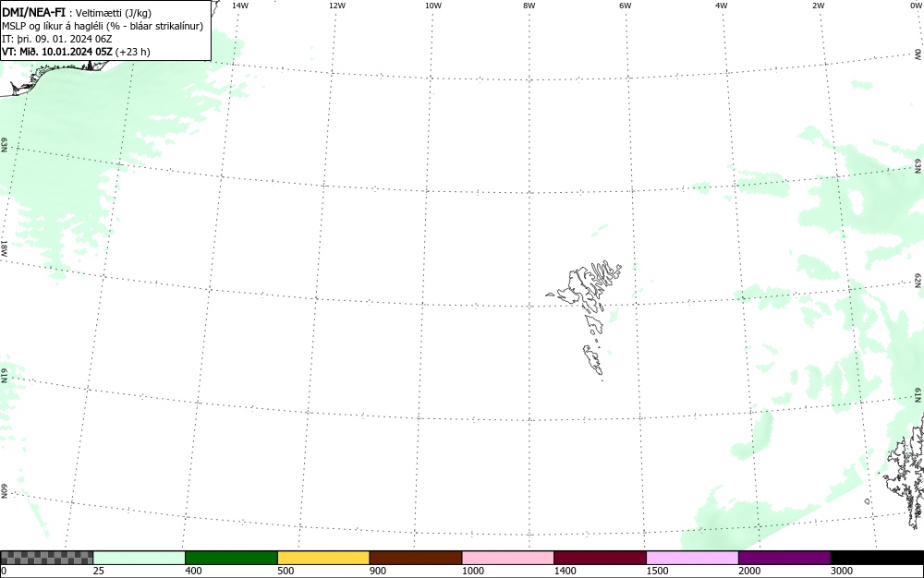Click the 63N label on left edge
924x578 pixels.
pyautogui.click(x=4, y=145)
